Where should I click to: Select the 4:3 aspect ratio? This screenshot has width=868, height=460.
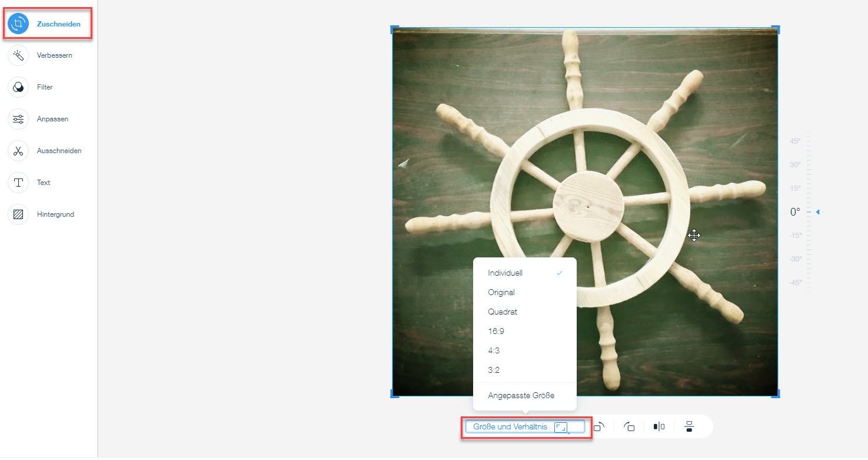click(525, 350)
